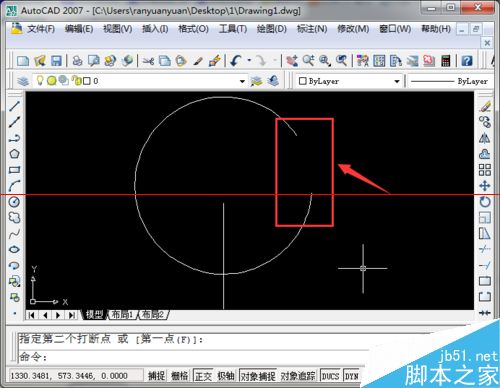Click the Pan Realtime icon
The height and width of the screenshot is (388, 500).
[292, 61]
